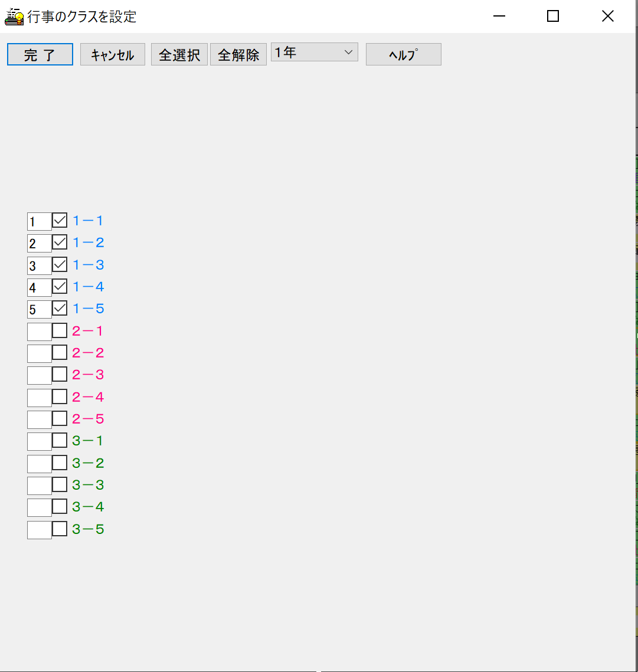Image resolution: width=638 pixels, height=672 pixels.
Task: Uncheck the 1－3 class checkbox
Action: [x=60, y=264]
